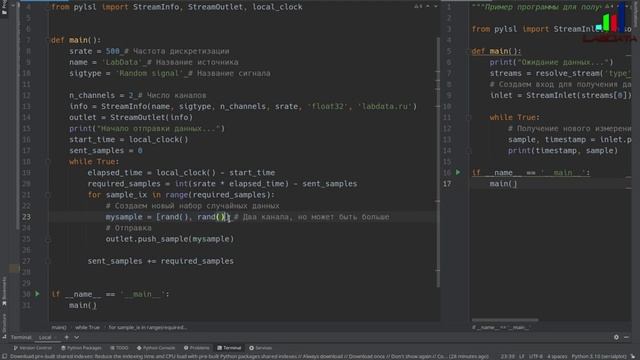Collapse 'for sample_ix' fold in left editor
Image resolution: width=640 pixels, height=360 pixels.
[x=48, y=195]
